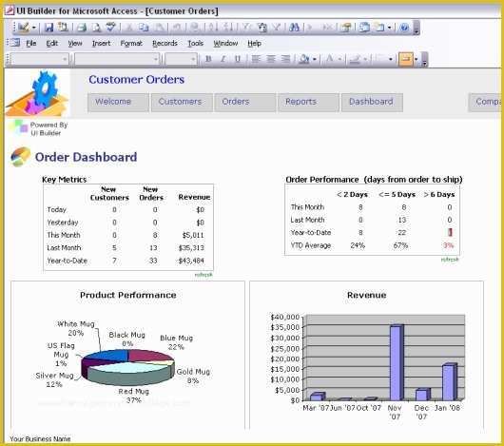Open the Properties sheet icon

click(x=346, y=28)
